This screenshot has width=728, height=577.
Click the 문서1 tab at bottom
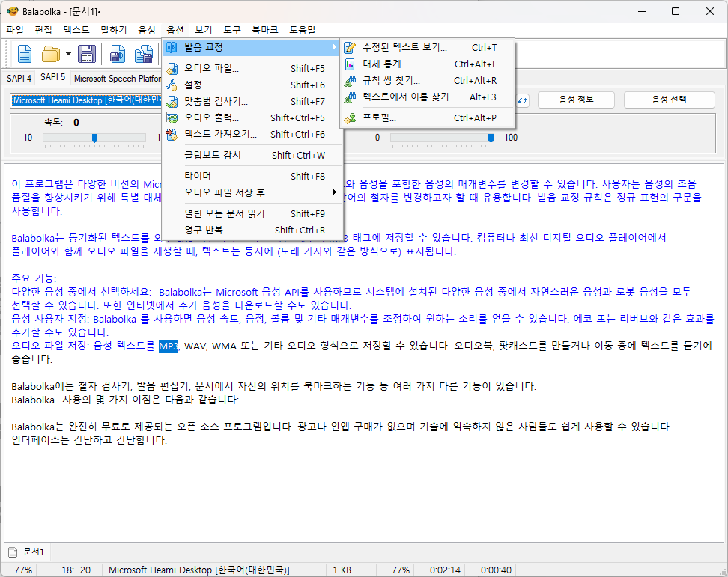(x=26, y=552)
